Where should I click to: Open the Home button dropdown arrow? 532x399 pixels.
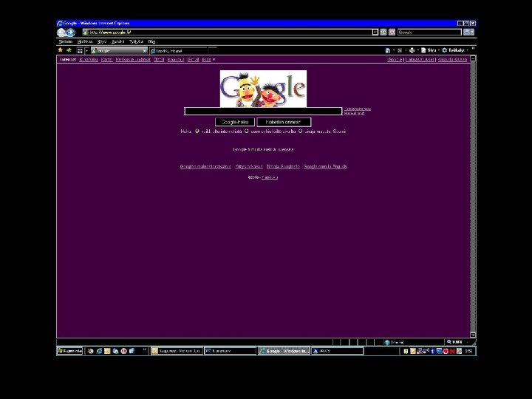click(x=394, y=50)
